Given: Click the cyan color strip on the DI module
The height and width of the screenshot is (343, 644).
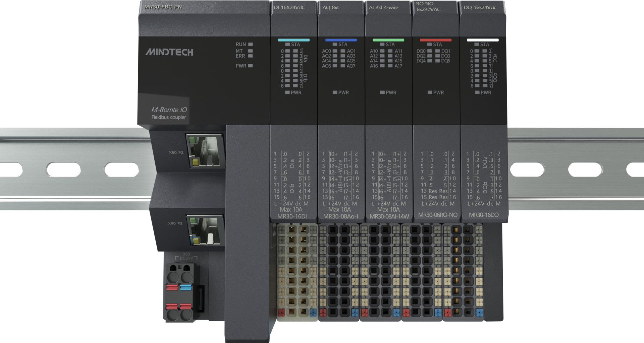Looking at the screenshot, I should click(x=293, y=40).
